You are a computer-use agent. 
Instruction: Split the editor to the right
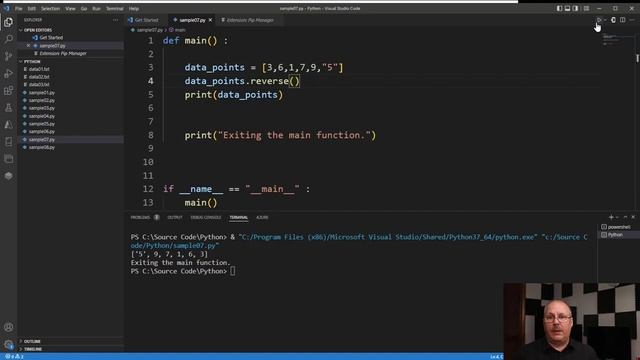(622, 20)
